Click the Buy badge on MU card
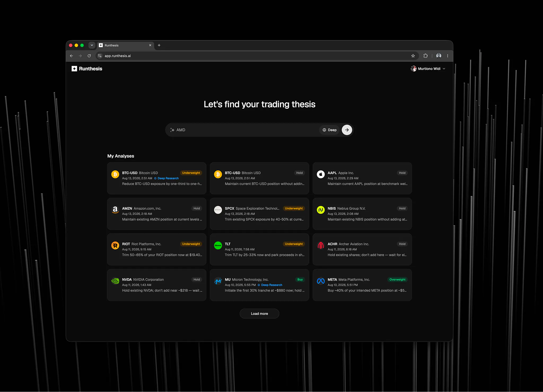Screen dimensions: 543x392 pos(300,279)
